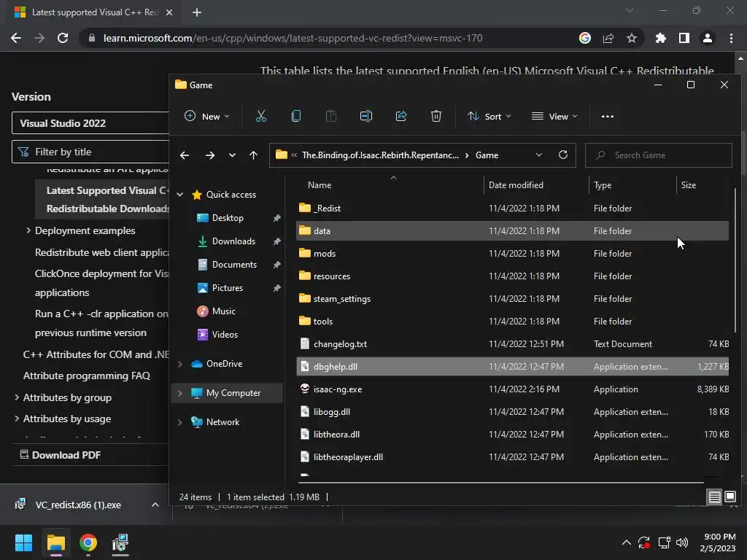747x560 pixels.
Task: Click Download PDF link in docs sidebar
Action: (x=61, y=455)
